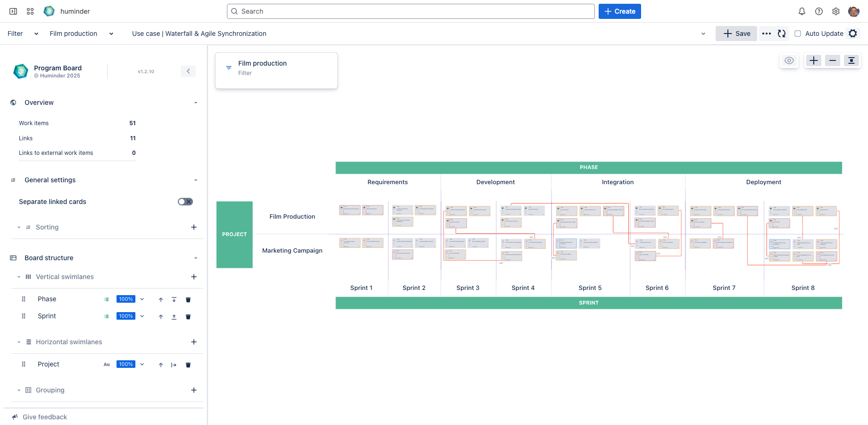Click the Save button
This screenshot has height=425, width=868.
click(736, 34)
